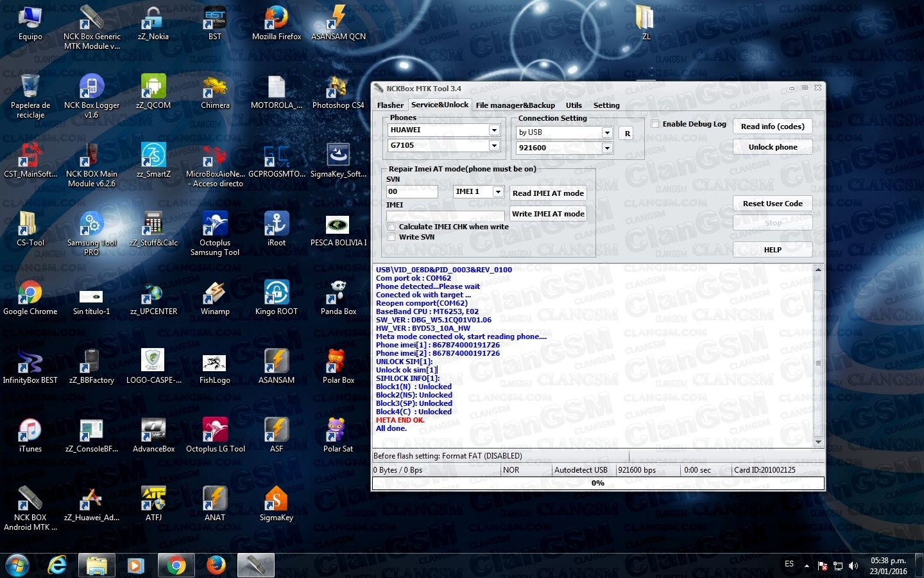Click the Unlock phone button
Viewport: 924px width, 578px height.
(x=773, y=147)
